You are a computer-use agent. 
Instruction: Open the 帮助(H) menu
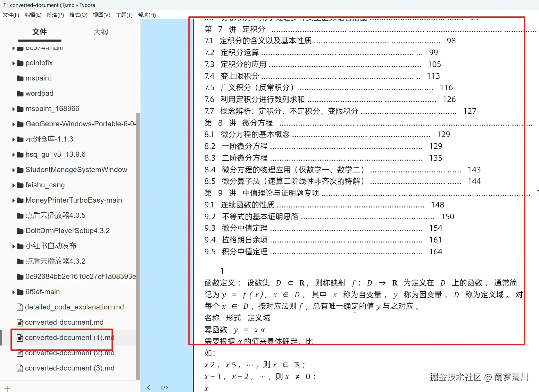(147, 15)
